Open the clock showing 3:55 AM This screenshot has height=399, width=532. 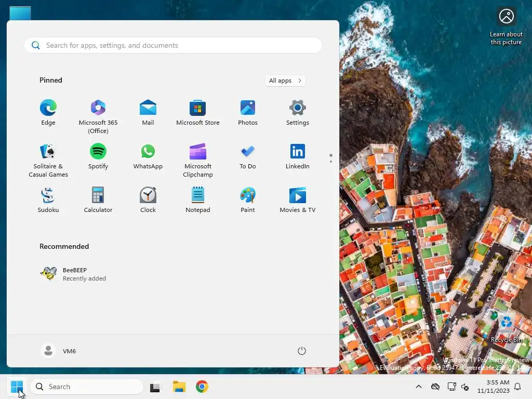point(494,387)
